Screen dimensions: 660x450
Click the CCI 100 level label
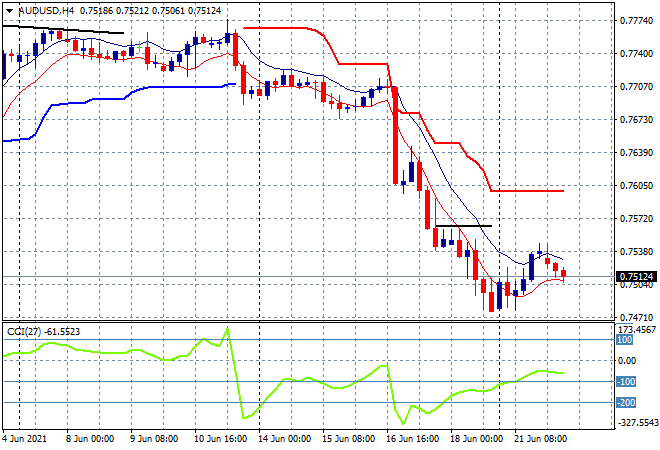point(625,340)
